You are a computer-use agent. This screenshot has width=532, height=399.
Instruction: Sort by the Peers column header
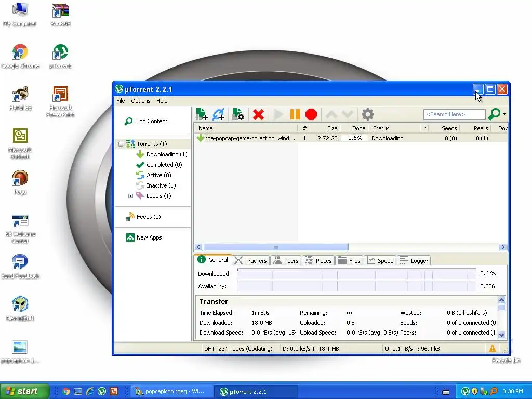(475, 128)
